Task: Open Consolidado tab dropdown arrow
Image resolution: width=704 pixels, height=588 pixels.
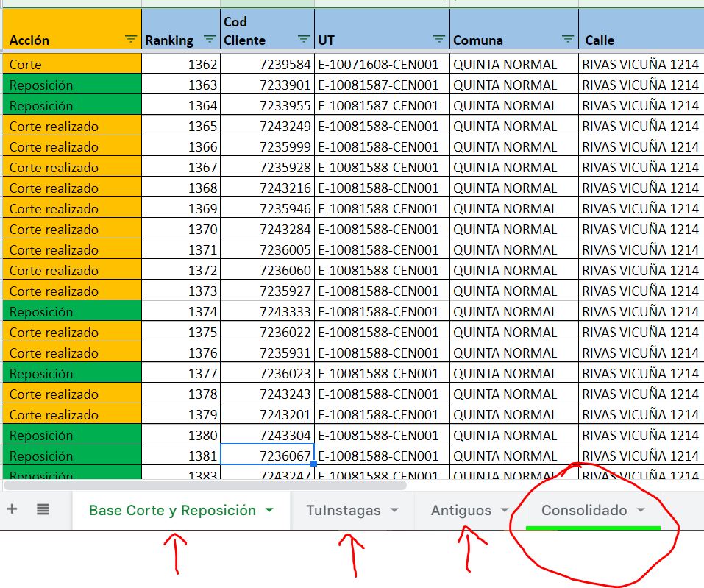Action: (641, 510)
